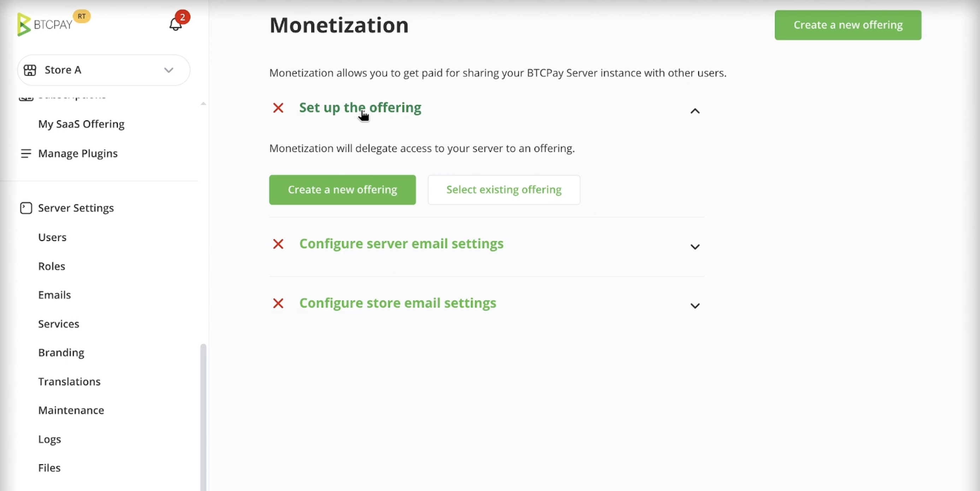Click the red X next to Set up the offering
This screenshot has width=980, height=491.
tap(278, 108)
